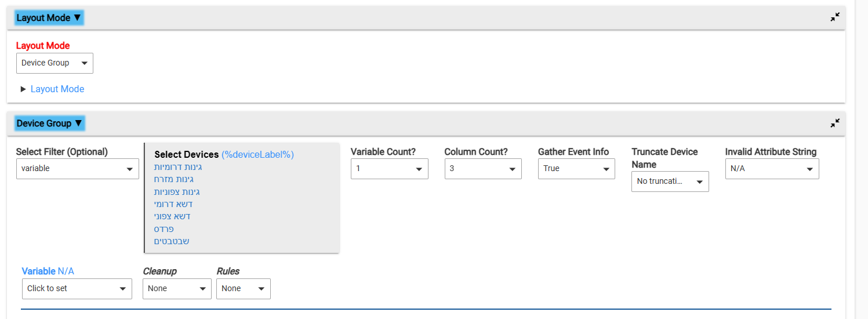The height and width of the screenshot is (319, 868).
Task: Open the Rules dropdown
Action: pos(244,288)
